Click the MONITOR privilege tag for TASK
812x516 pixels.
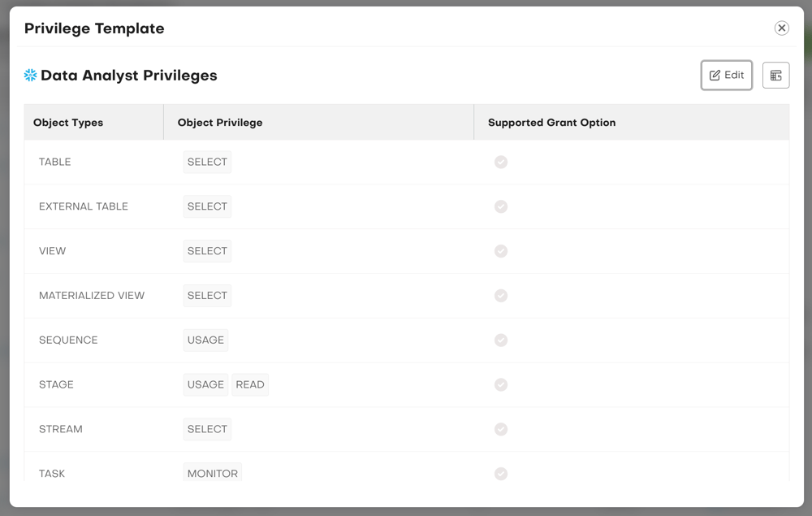coord(213,473)
